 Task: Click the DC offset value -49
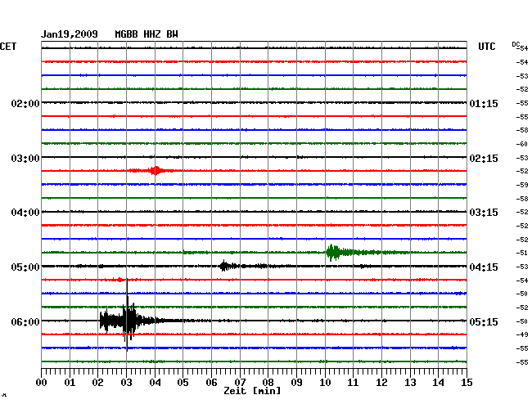[x=522, y=334]
